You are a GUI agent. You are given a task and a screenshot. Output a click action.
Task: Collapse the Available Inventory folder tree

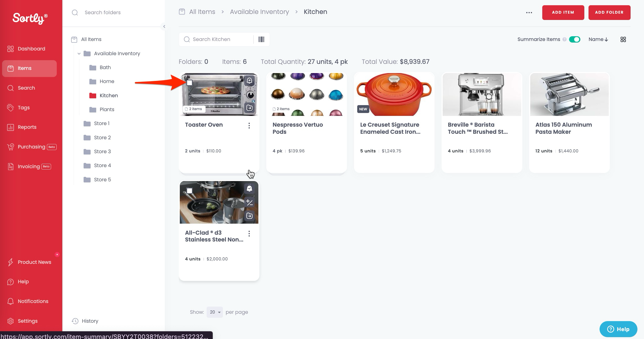79,54
